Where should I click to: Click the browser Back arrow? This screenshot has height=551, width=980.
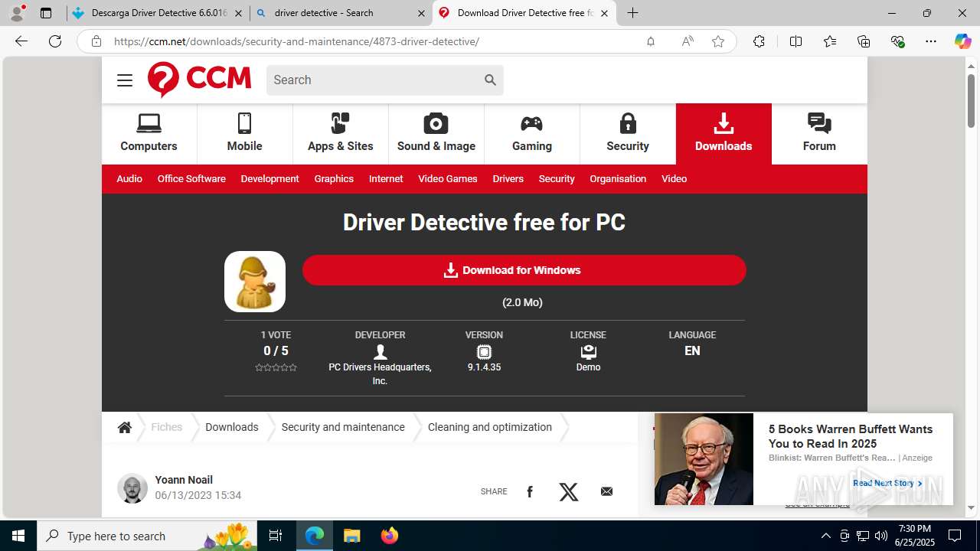coord(21,41)
